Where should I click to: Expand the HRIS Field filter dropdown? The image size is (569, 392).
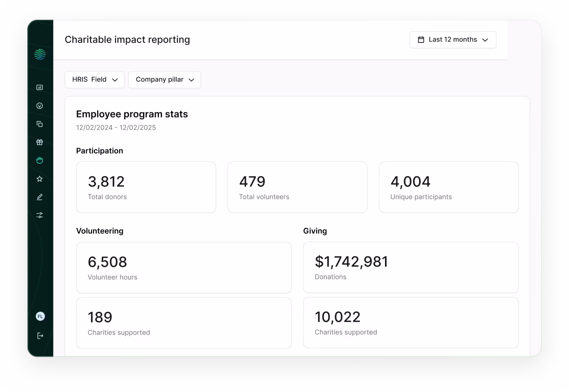94,80
